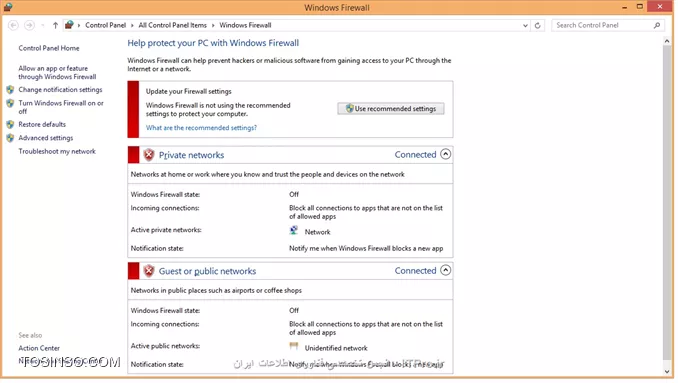Image resolution: width=678 pixels, height=383 pixels.
Task: Minimize the Windows Firewall window
Action: point(624,7)
